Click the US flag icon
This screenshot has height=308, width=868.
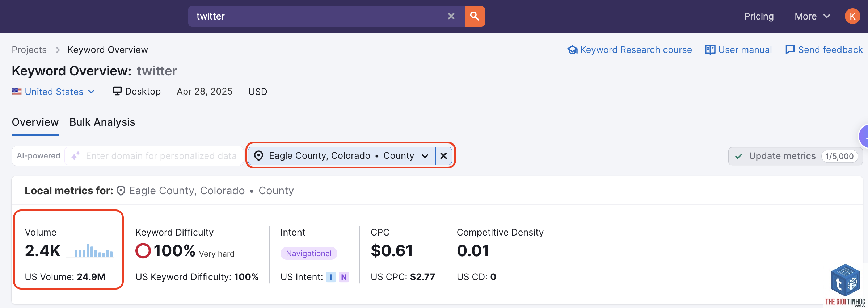(x=17, y=92)
